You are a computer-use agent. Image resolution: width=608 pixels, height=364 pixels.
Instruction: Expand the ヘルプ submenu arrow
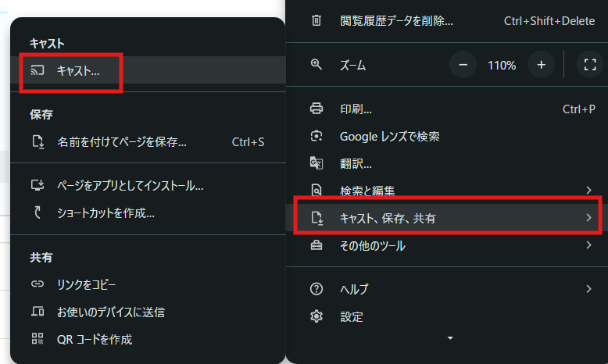(x=588, y=289)
